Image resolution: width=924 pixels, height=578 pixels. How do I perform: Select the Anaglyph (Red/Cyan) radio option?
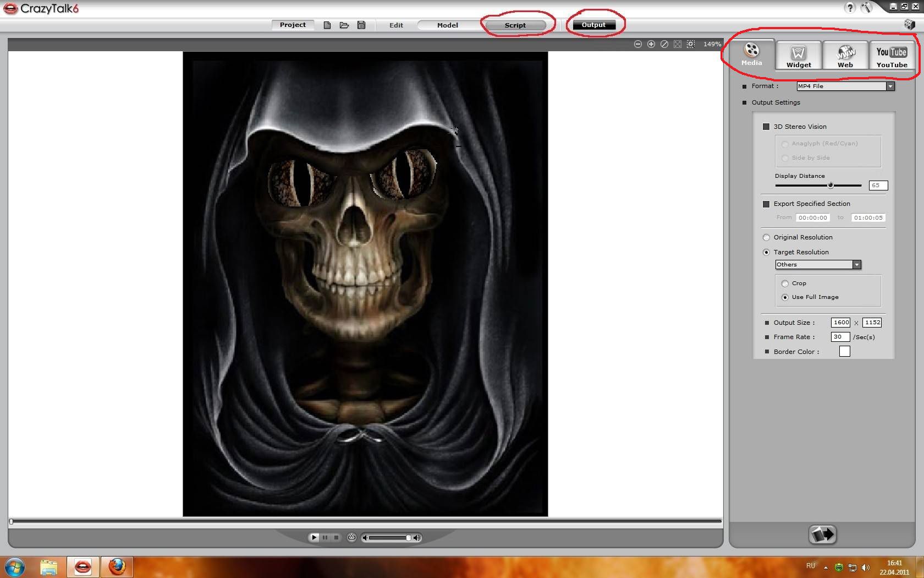[785, 144]
